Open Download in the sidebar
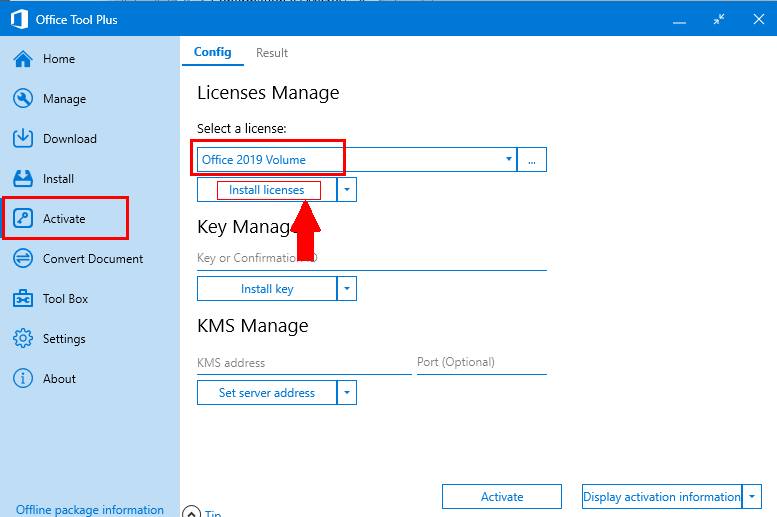This screenshot has width=777, height=517. click(x=69, y=139)
